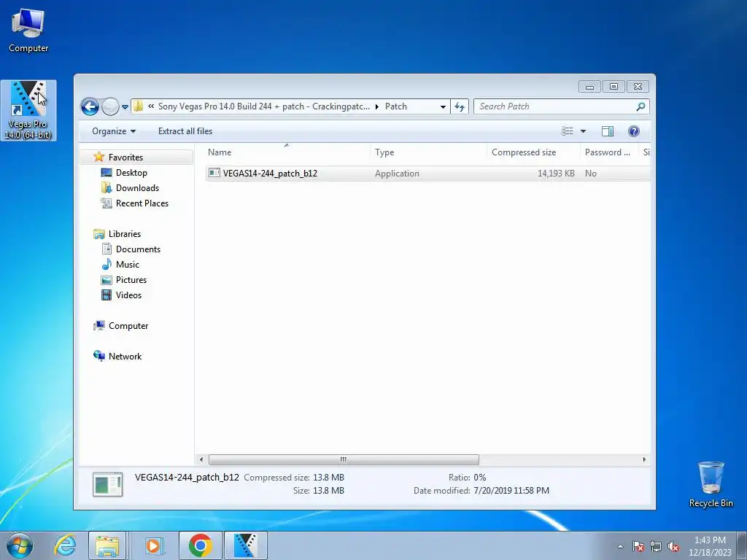Select the Computer desktop icon
The image size is (747, 560).
coord(28,31)
